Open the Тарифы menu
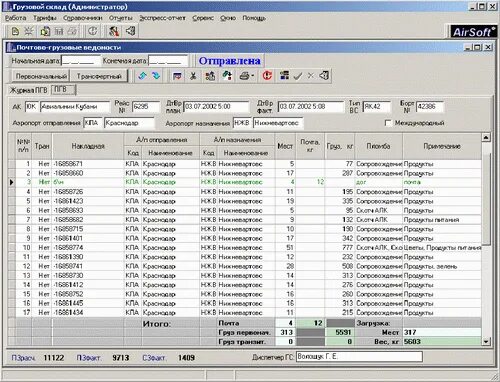The image size is (500, 382). (x=45, y=18)
